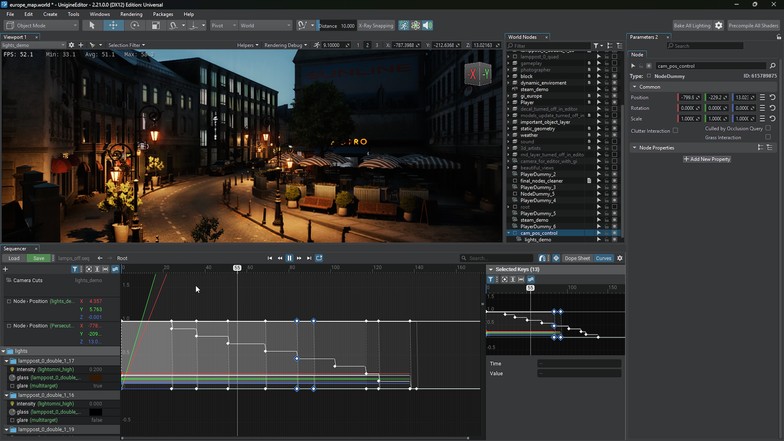
Task: Activate the Scale manipulator tool
Action: point(156,26)
